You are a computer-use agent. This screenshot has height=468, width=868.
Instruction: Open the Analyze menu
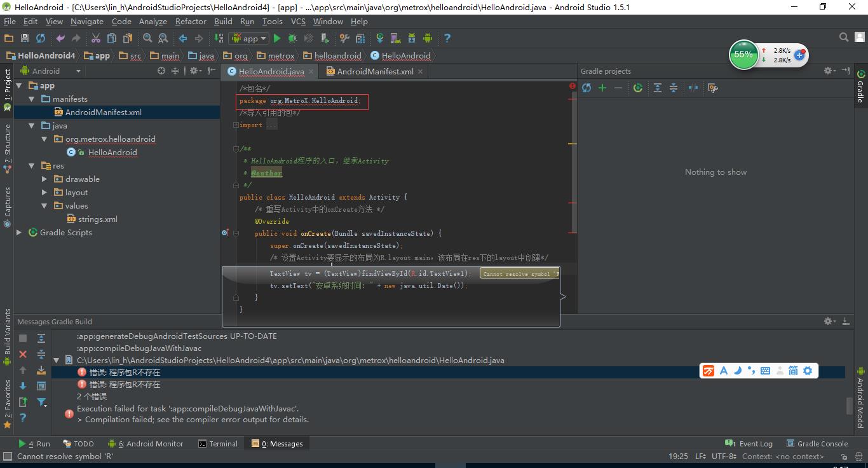click(153, 21)
